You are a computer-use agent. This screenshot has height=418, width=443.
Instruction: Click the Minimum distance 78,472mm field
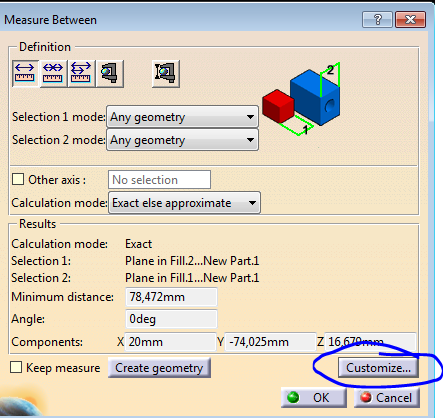(x=171, y=297)
